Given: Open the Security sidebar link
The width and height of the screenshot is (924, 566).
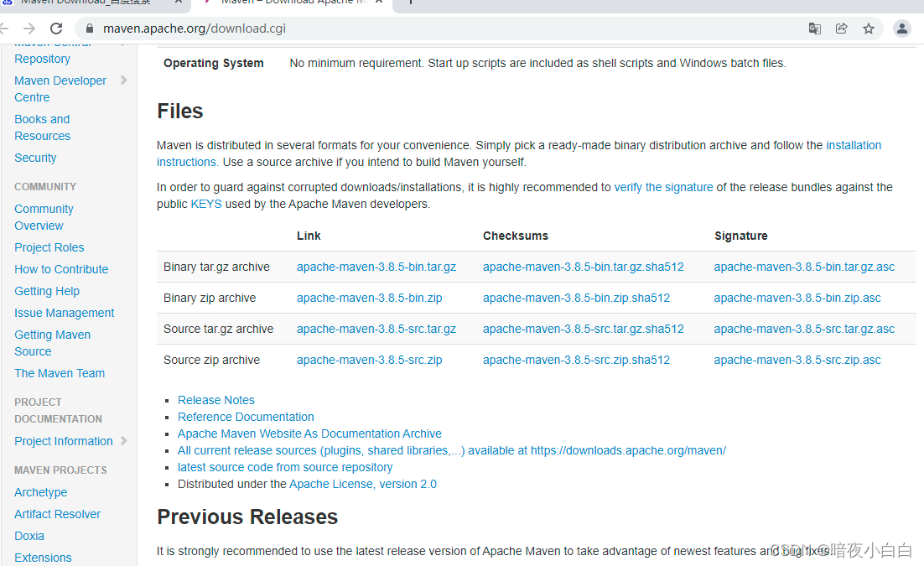Looking at the screenshot, I should pos(35,158).
